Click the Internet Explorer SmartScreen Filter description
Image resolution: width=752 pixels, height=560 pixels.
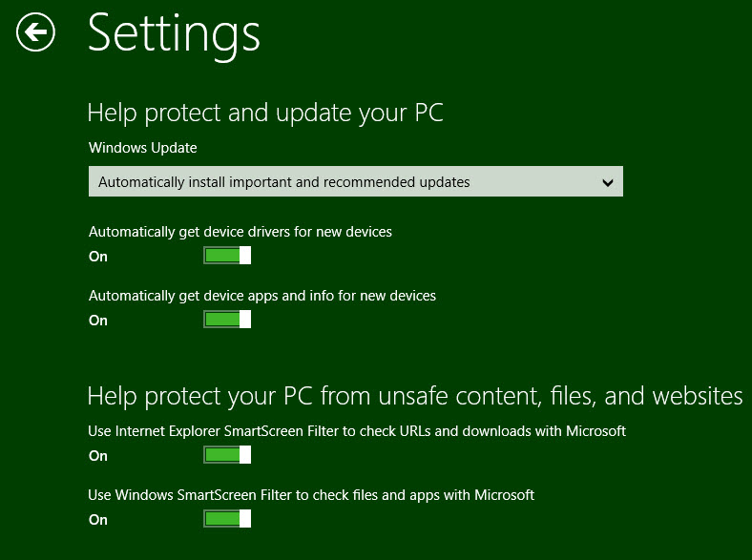tap(357, 431)
